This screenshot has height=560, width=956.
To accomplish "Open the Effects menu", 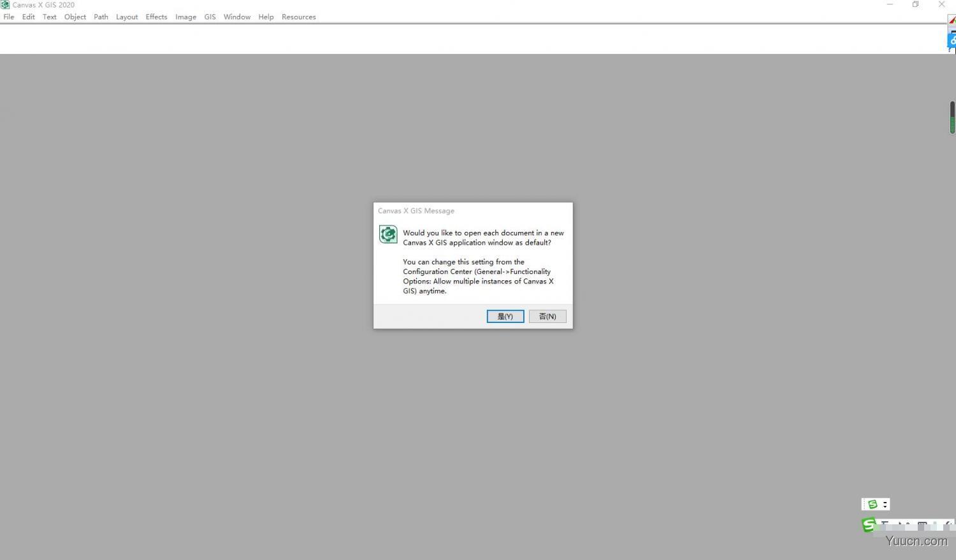I will [156, 17].
